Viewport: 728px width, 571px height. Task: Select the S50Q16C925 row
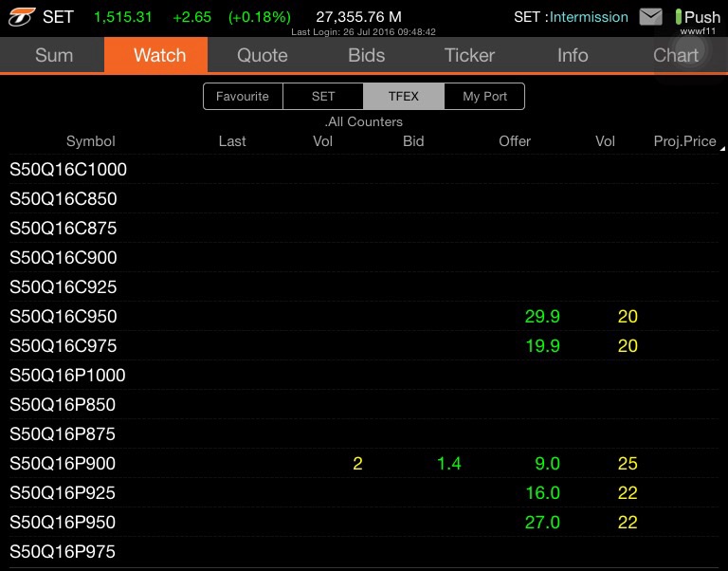click(x=364, y=286)
